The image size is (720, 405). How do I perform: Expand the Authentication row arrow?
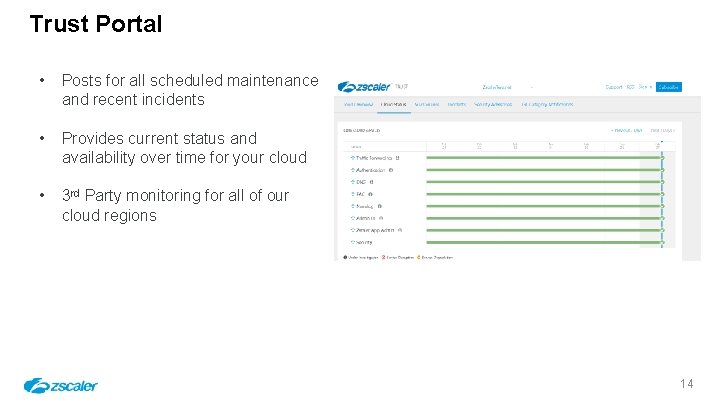353,170
